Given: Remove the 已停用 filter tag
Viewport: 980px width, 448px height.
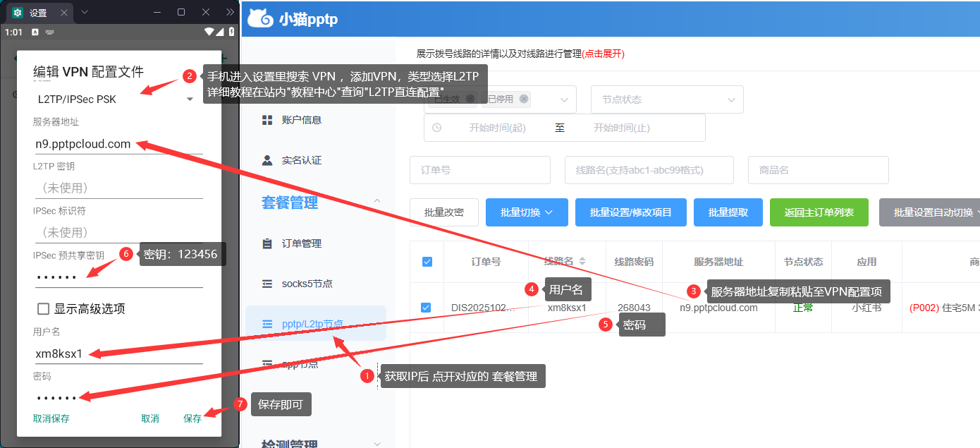Looking at the screenshot, I should (x=524, y=99).
